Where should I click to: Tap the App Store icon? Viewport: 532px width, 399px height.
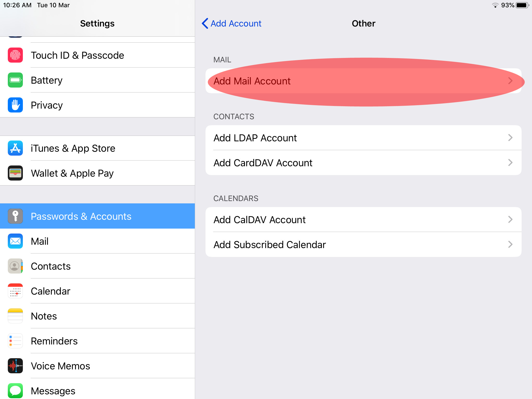(15, 148)
